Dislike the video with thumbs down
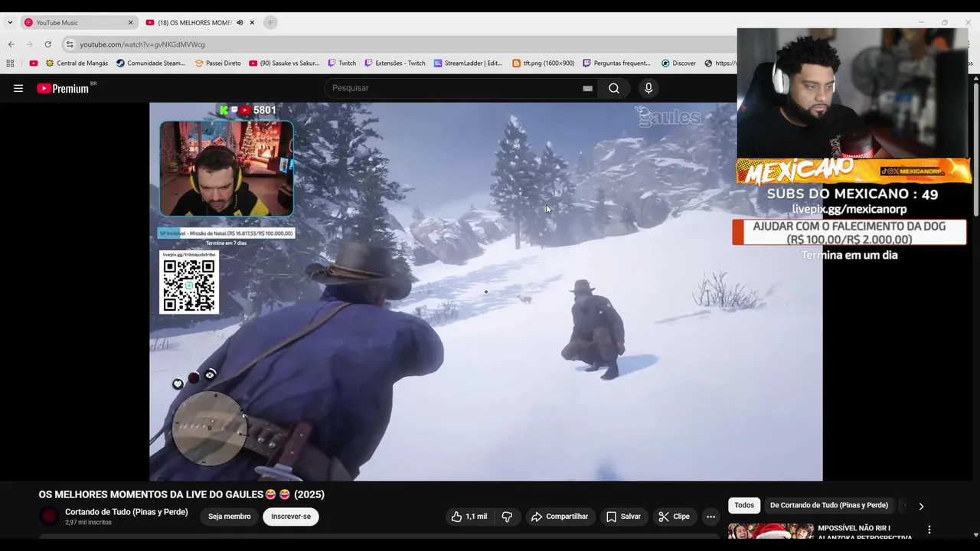This screenshot has width=980, height=551. tap(507, 517)
